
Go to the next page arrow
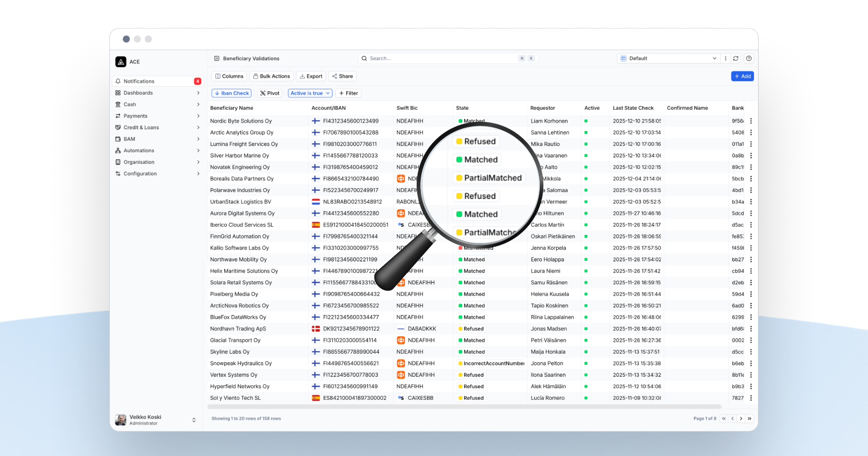[741, 419]
